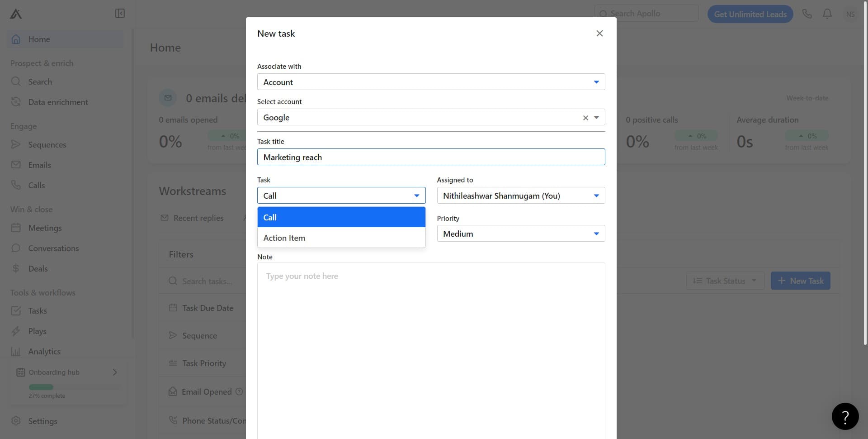Click the help question mark button
868x439 pixels.
pos(844,416)
